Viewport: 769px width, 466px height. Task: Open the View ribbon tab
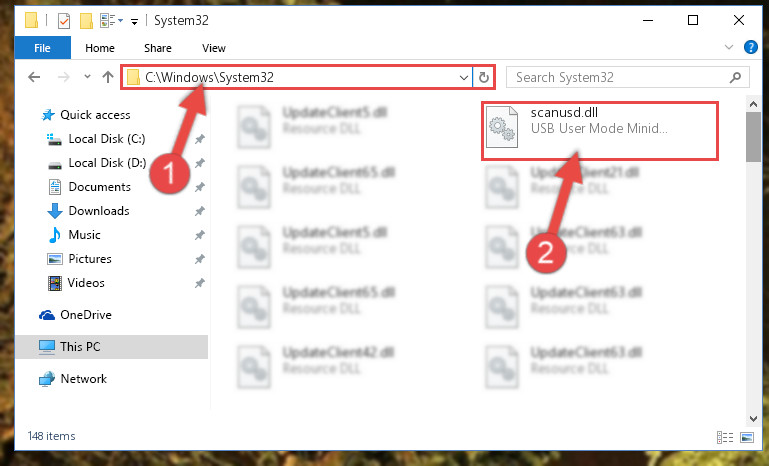(x=214, y=48)
